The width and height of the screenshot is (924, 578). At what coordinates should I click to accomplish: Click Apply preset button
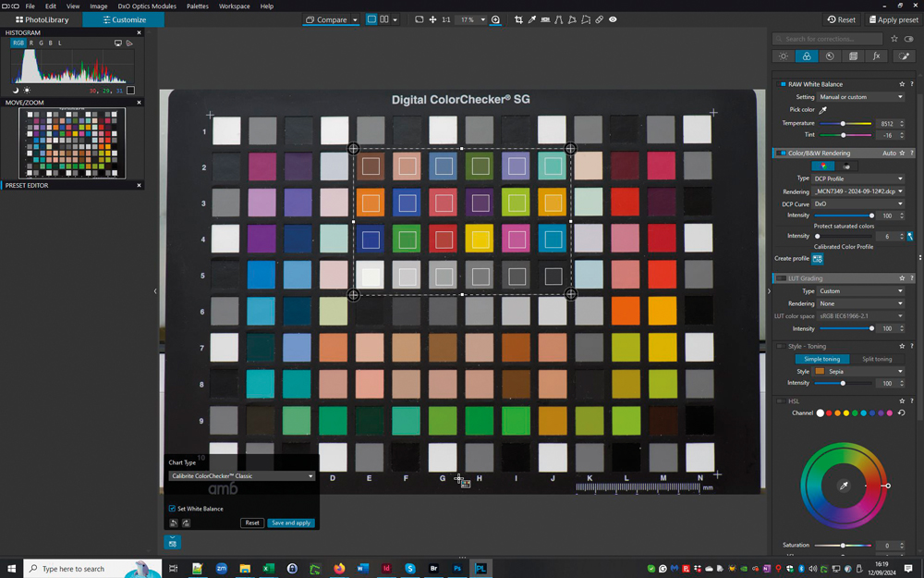[893, 19]
